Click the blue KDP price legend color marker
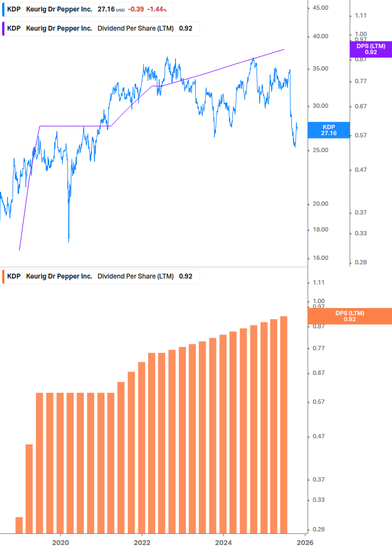The height and width of the screenshot is (550, 392). click(3, 9)
